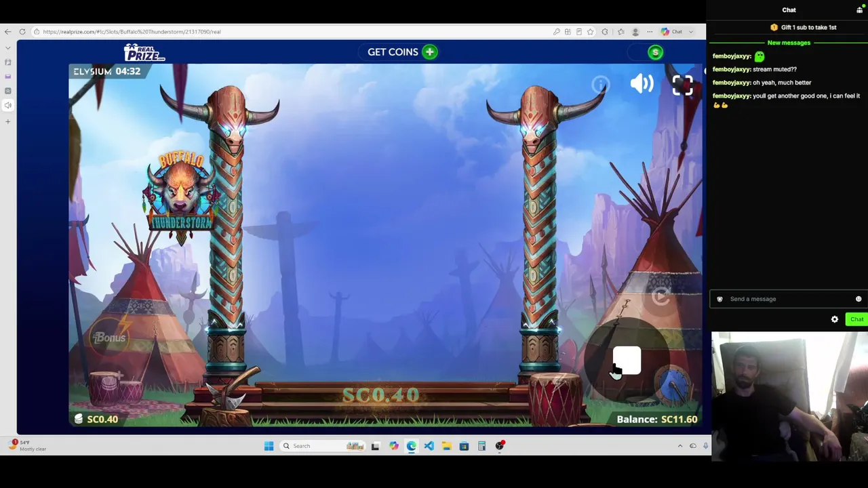Open File Explorer from the taskbar
This screenshot has height=488, width=868.
point(446,445)
